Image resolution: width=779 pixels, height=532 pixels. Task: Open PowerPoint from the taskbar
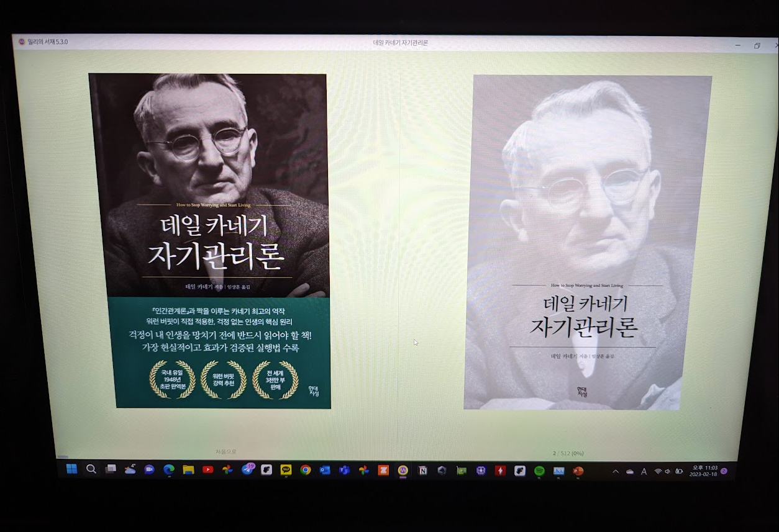click(x=578, y=471)
